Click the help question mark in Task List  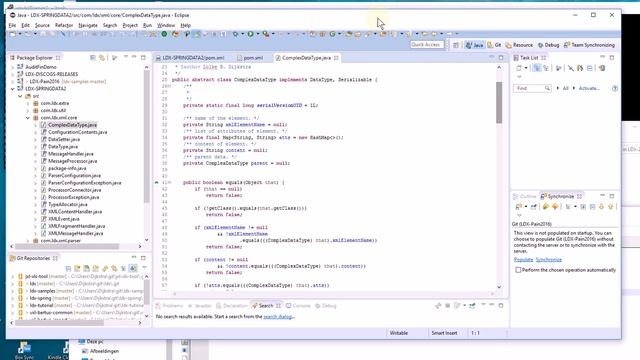pyautogui.click(x=615, y=89)
